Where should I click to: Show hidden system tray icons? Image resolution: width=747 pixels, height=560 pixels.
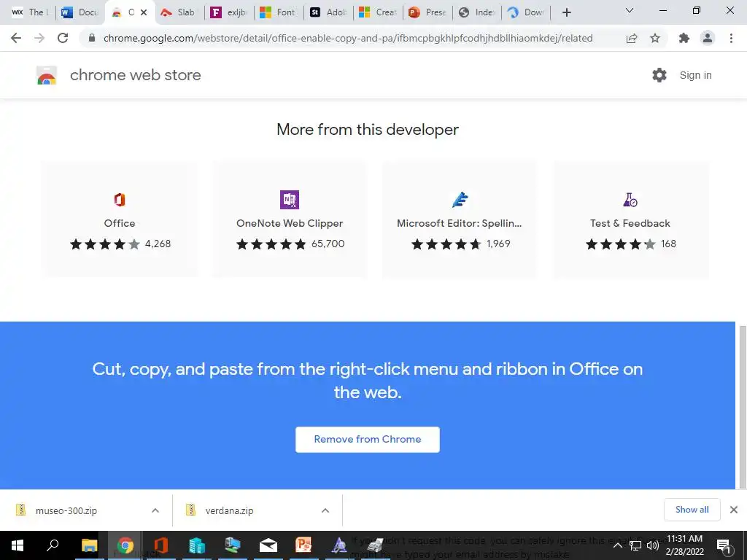[x=617, y=545]
